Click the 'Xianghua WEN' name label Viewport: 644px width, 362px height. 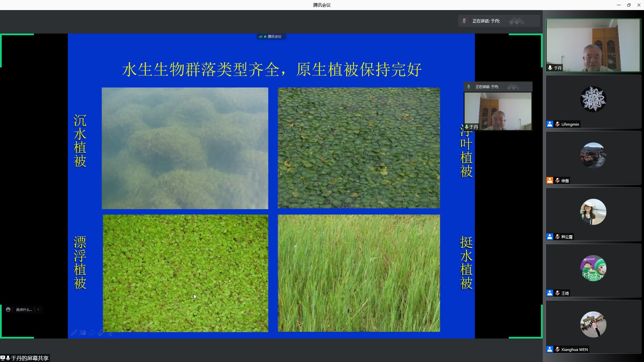click(575, 350)
